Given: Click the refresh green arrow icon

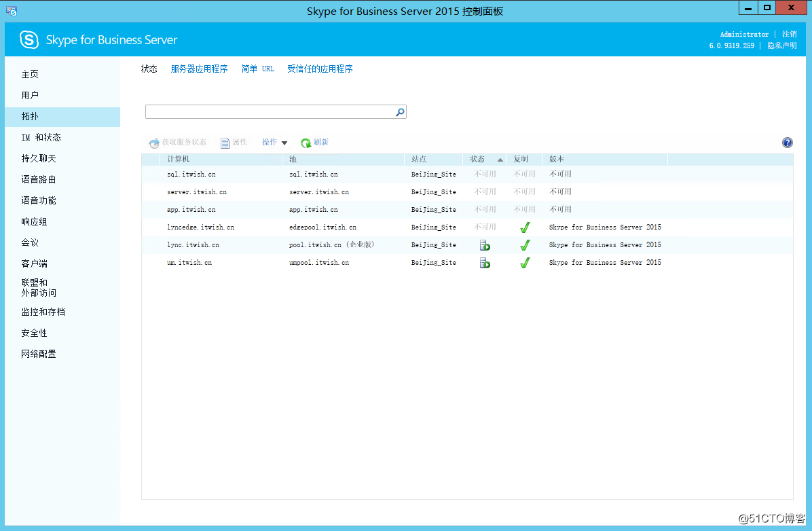Looking at the screenshot, I should [x=306, y=143].
